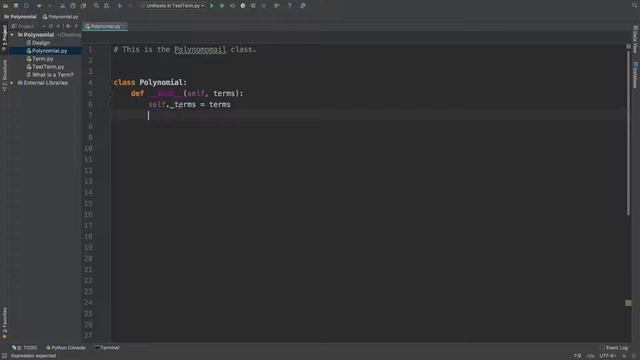This screenshot has width=640, height=360.
Task: Click the editor vertical scrollbar thumb
Action: click(x=629, y=133)
